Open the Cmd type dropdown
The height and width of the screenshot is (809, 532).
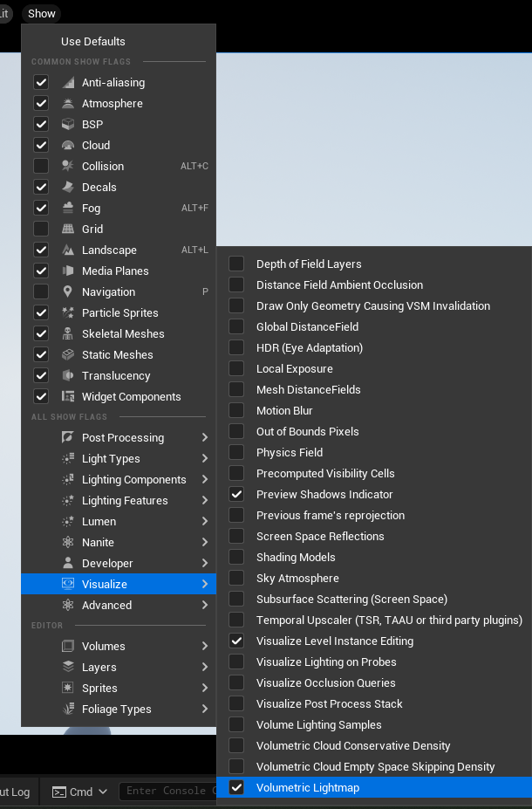pyautogui.click(x=80, y=792)
